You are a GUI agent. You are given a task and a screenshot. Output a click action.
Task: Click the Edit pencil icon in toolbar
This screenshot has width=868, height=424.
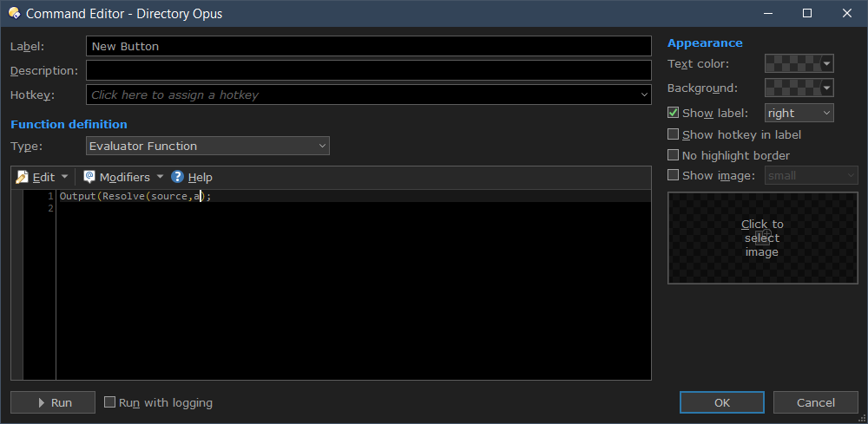tap(22, 177)
